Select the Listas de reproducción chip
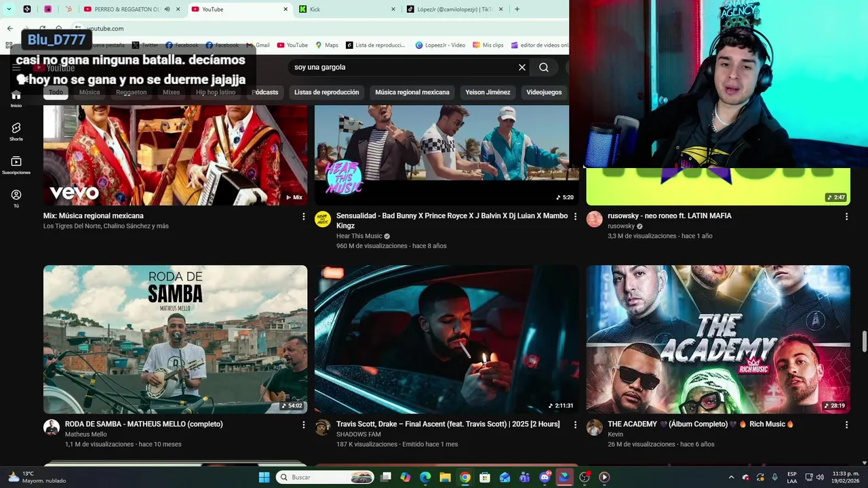 tap(326, 92)
